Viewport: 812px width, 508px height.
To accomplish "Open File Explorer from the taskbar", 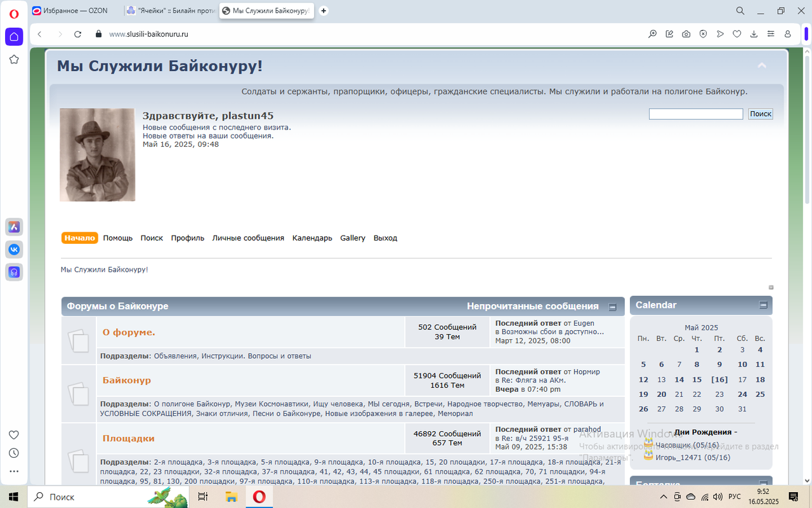I will (232, 497).
